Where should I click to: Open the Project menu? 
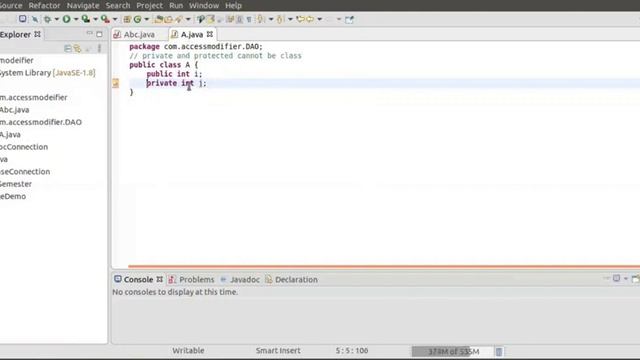point(149,5)
